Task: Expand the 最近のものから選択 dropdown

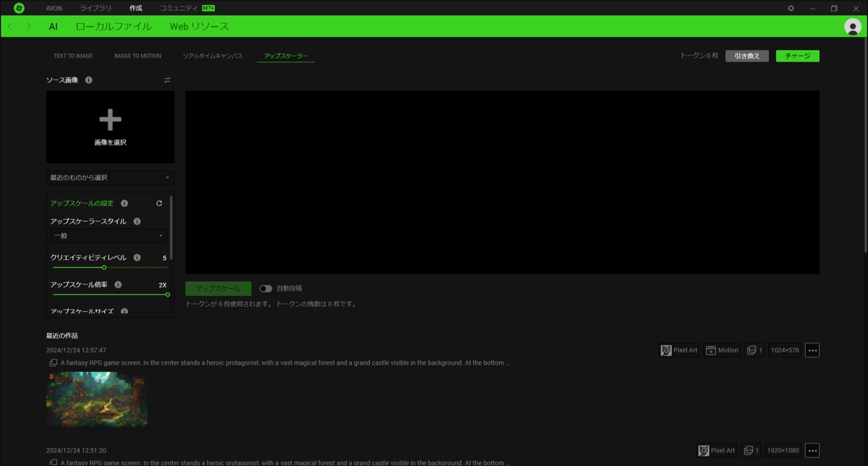Action: tap(110, 177)
